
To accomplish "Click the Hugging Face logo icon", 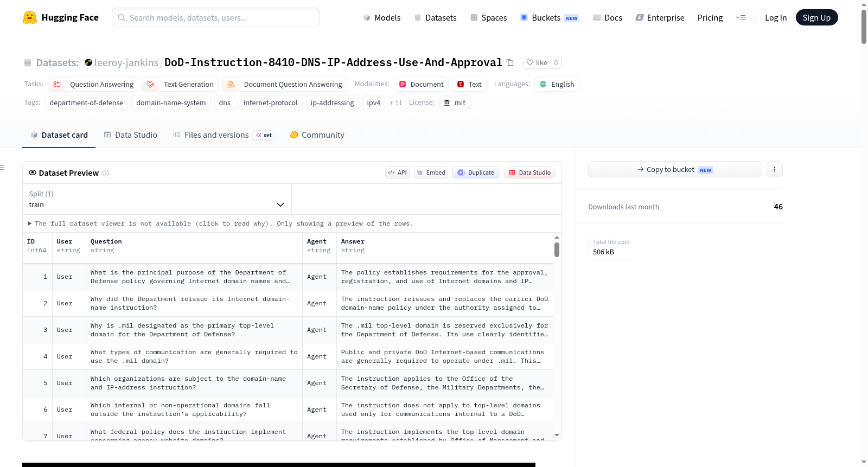I will (30, 17).
